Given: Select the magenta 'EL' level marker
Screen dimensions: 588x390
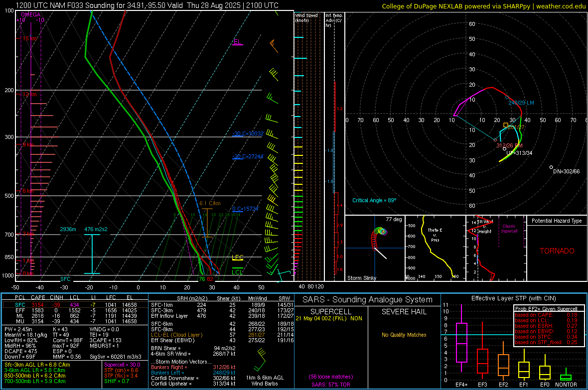Looking at the screenshot, I should click(237, 42).
